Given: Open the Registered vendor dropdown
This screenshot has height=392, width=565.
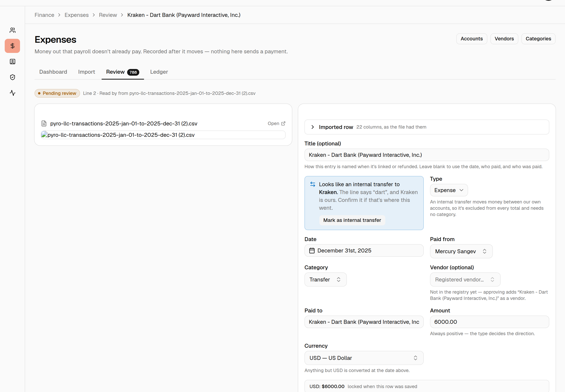Looking at the screenshot, I should pyautogui.click(x=465, y=279).
